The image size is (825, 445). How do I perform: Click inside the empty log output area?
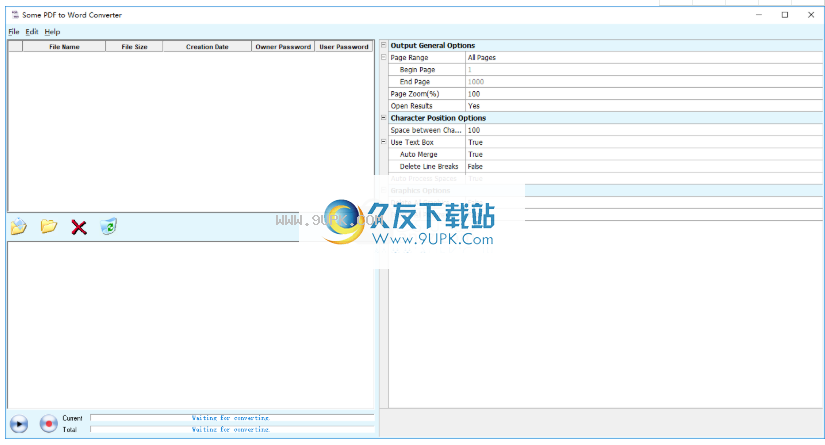pos(190,325)
